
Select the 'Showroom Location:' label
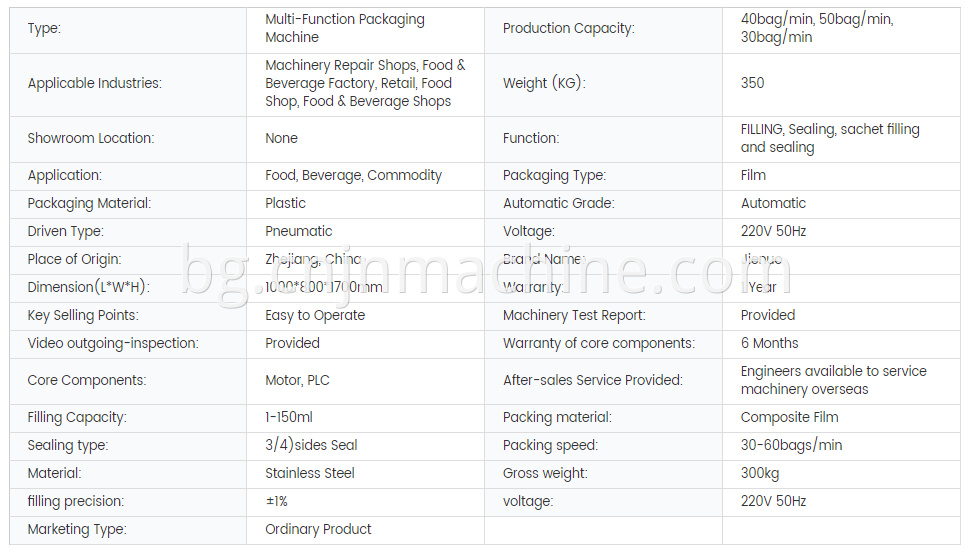pyautogui.click(x=91, y=139)
